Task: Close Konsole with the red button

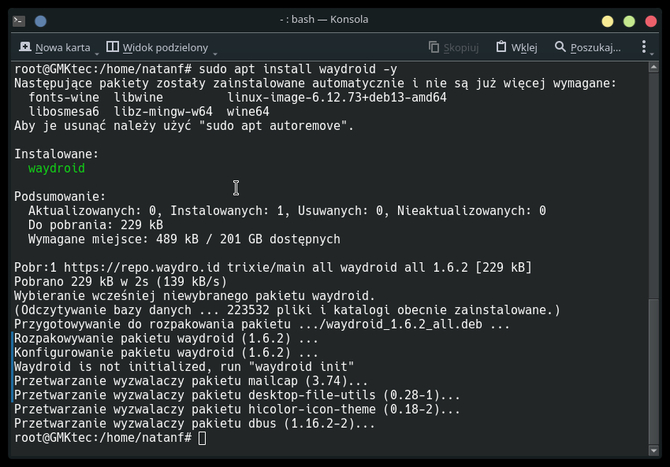Action: pyautogui.click(x=651, y=21)
